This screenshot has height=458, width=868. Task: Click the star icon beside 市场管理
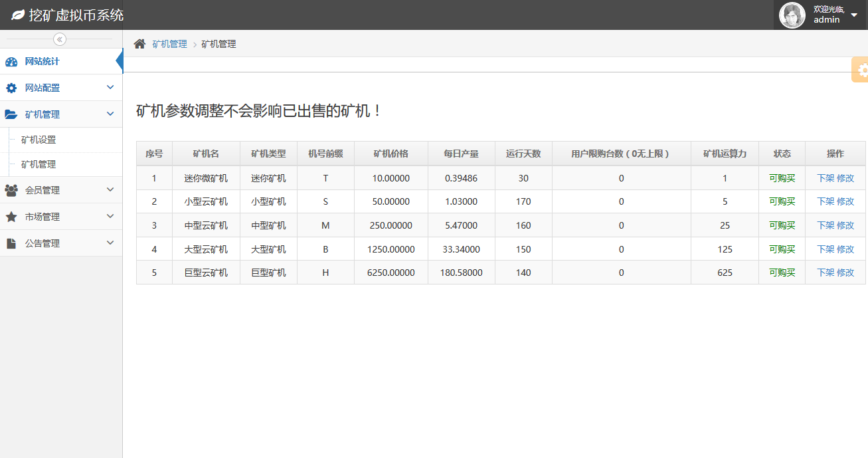pyautogui.click(x=11, y=217)
